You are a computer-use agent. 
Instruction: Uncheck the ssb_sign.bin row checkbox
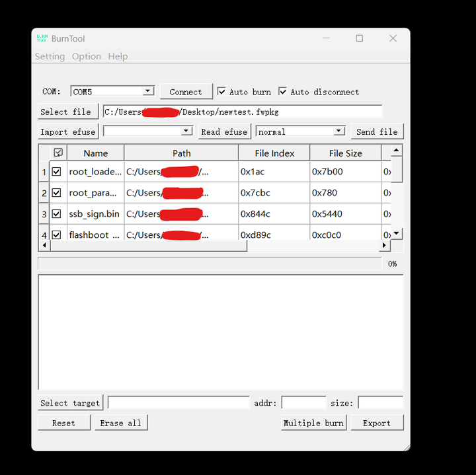pyautogui.click(x=56, y=214)
